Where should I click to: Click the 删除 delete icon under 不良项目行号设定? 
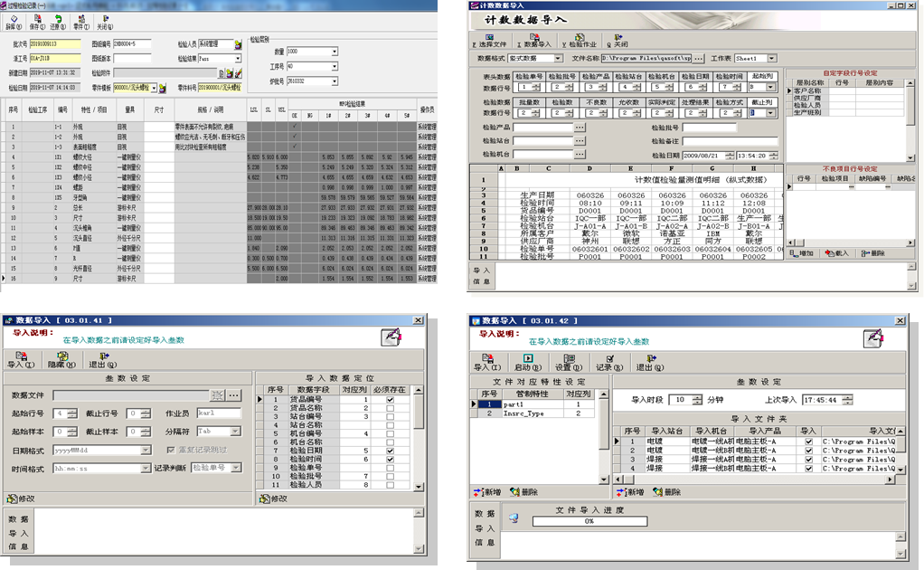(872, 253)
